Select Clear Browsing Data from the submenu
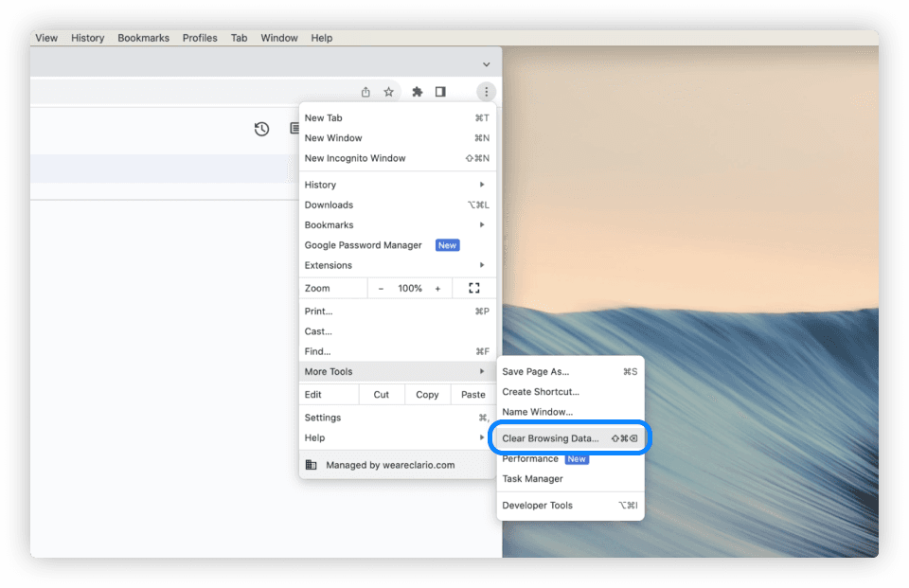909x588 pixels. click(552, 437)
